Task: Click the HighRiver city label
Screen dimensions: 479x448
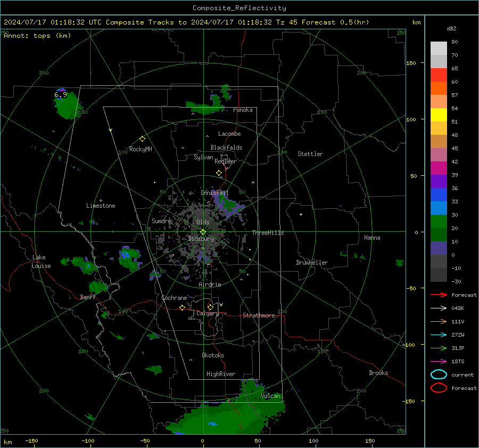Action: point(221,374)
